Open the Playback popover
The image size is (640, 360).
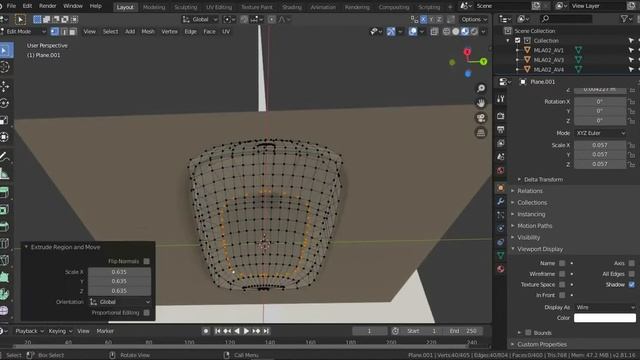pos(29,331)
